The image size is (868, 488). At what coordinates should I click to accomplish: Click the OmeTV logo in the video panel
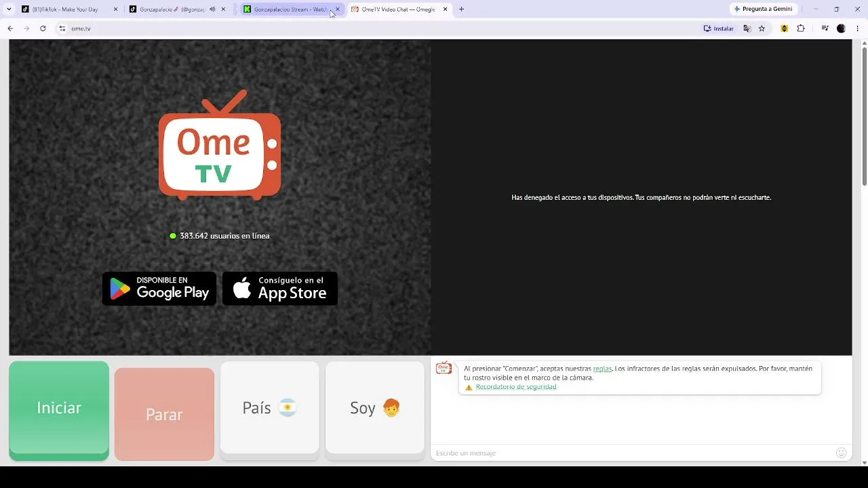tap(220, 145)
